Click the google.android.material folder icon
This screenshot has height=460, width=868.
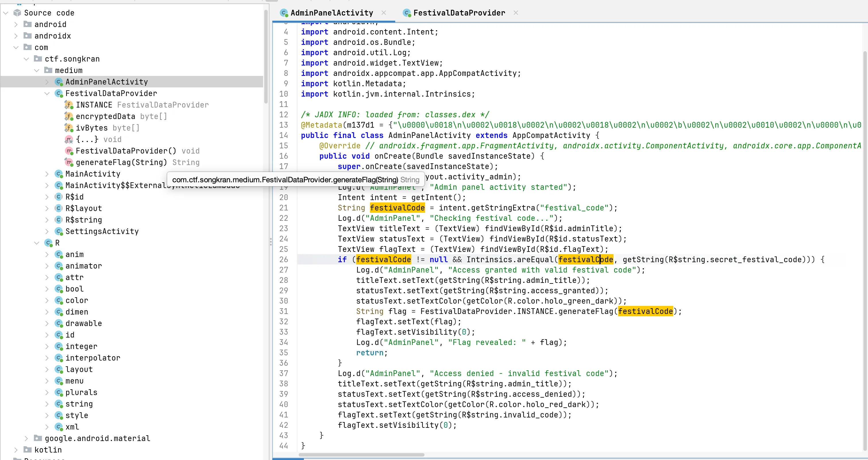(x=38, y=438)
